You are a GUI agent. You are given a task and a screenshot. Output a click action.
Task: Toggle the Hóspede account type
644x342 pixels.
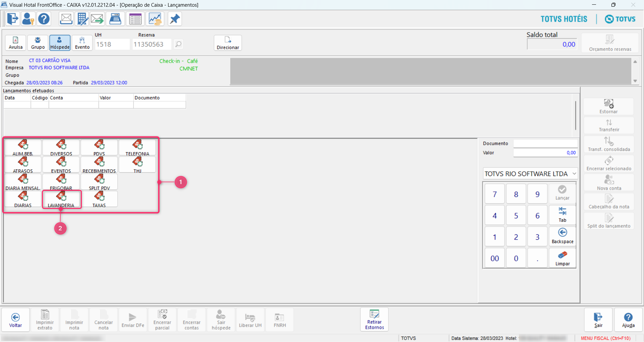[60, 43]
